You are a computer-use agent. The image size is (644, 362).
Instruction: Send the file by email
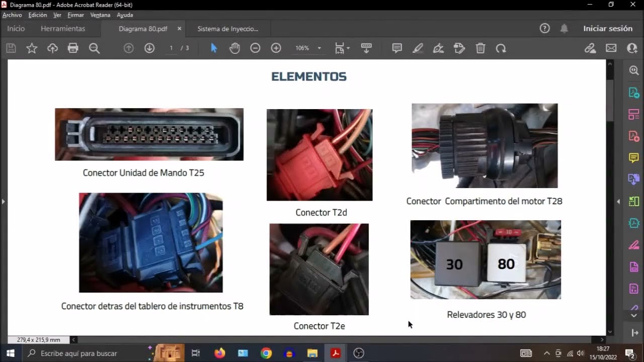coord(611,48)
